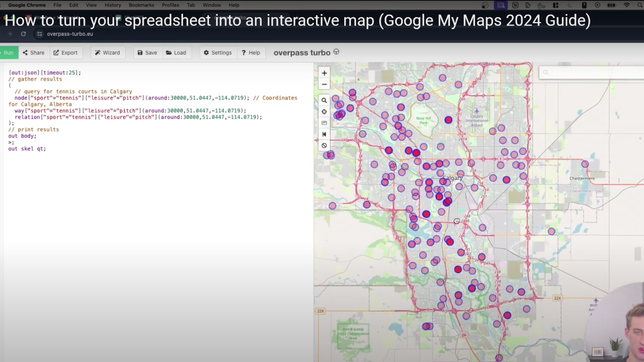
Task: Click the crosshair locate-me map control
Action: click(x=324, y=112)
